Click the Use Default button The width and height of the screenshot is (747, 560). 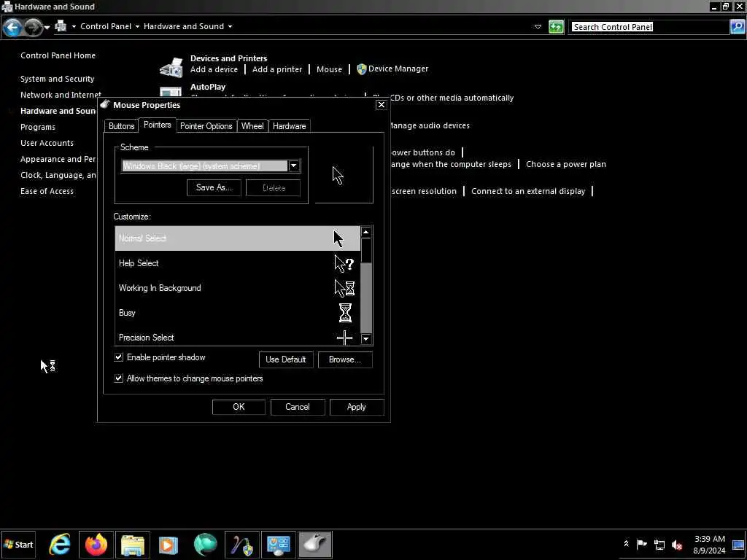(x=286, y=359)
